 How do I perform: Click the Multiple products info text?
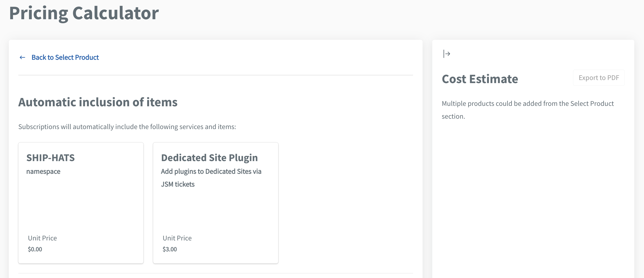528,110
